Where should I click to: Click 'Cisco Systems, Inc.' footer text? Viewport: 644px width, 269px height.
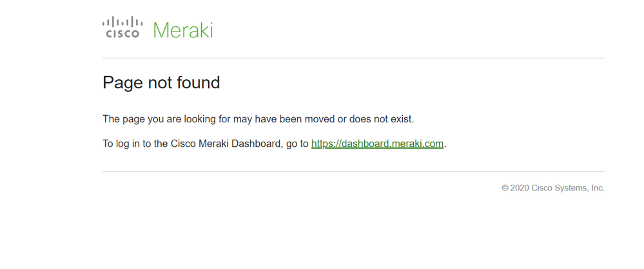coord(568,188)
